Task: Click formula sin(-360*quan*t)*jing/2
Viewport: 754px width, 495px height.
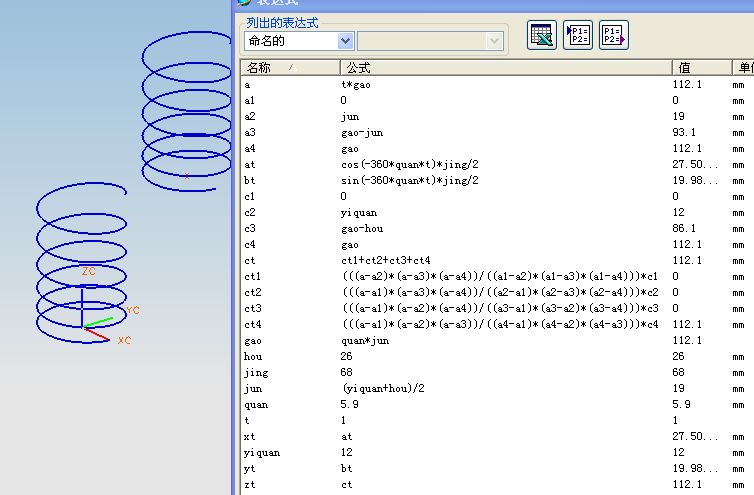Action: pyautogui.click(x=410, y=180)
